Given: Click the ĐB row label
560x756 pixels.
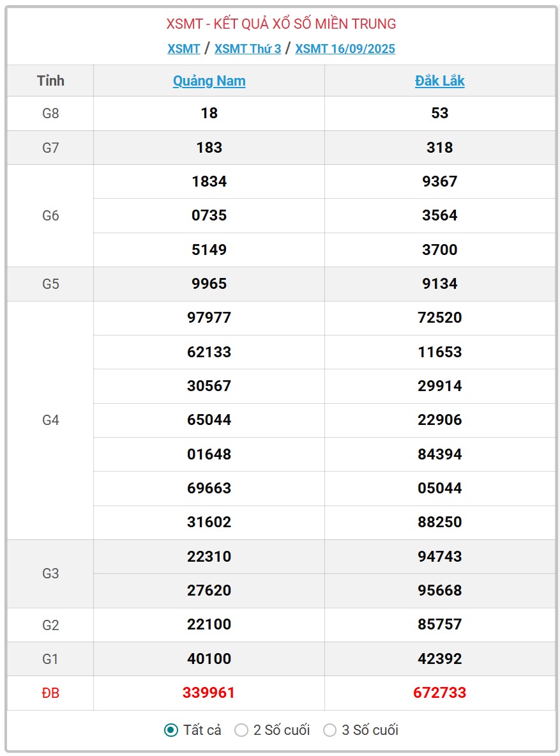Looking at the screenshot, I should tap(50, 693).
